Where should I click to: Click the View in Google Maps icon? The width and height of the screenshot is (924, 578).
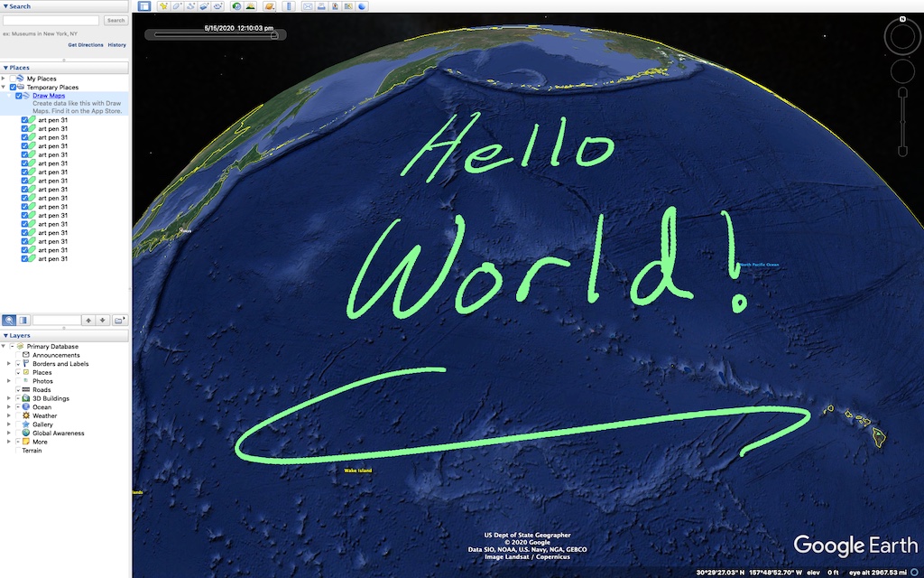point(348,6)
